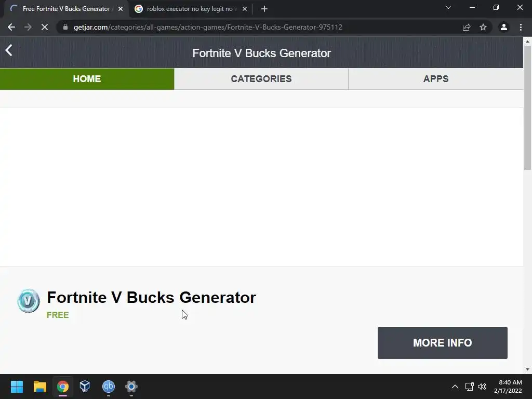Stop loading the page with X button

(45, 27)
